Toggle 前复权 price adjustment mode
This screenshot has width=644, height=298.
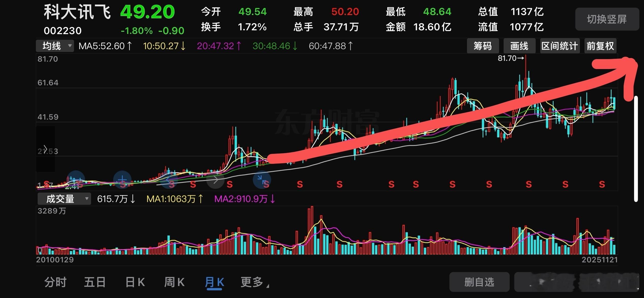(x=600, y=46)
